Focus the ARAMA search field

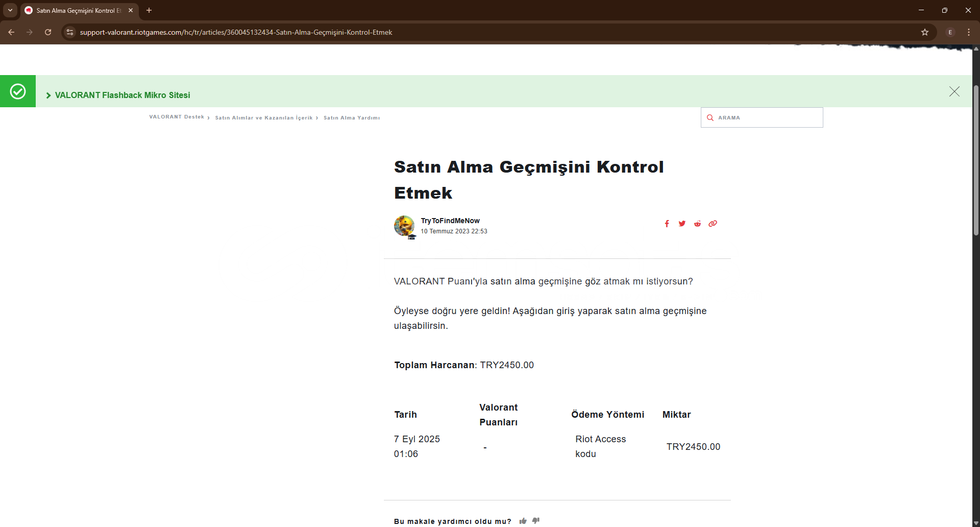click(x=762, y=117)
